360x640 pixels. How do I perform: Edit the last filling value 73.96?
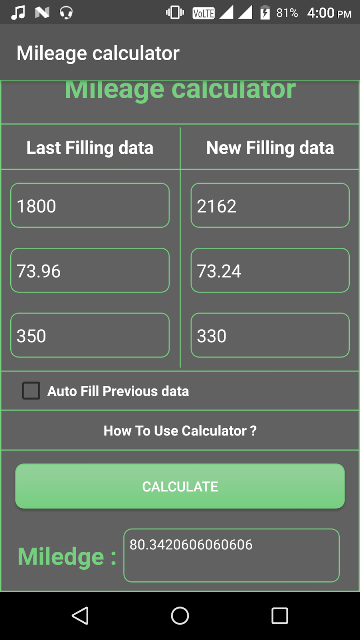pos(90,270)
